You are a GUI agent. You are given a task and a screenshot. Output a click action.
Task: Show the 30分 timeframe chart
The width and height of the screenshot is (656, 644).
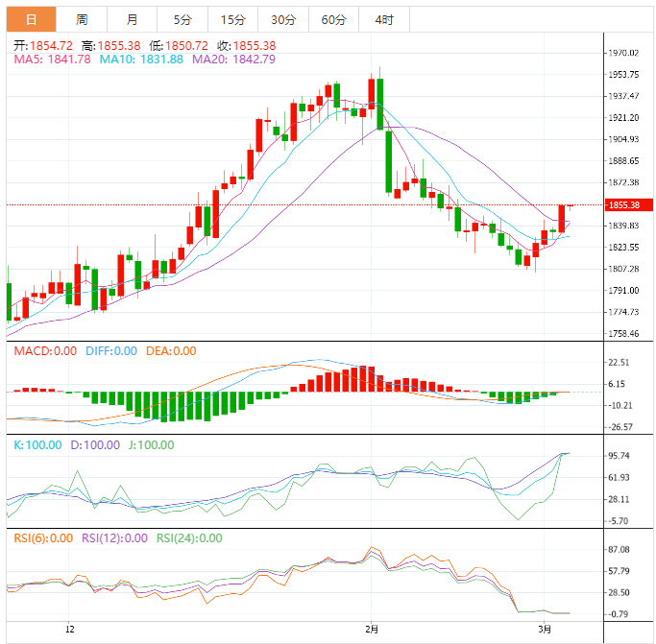coord(283,19)
